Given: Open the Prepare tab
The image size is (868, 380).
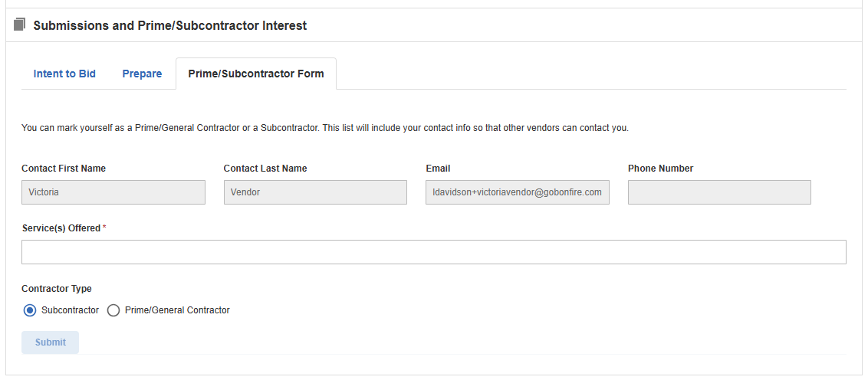Looking at the screenshot, I should coord(143,74).
